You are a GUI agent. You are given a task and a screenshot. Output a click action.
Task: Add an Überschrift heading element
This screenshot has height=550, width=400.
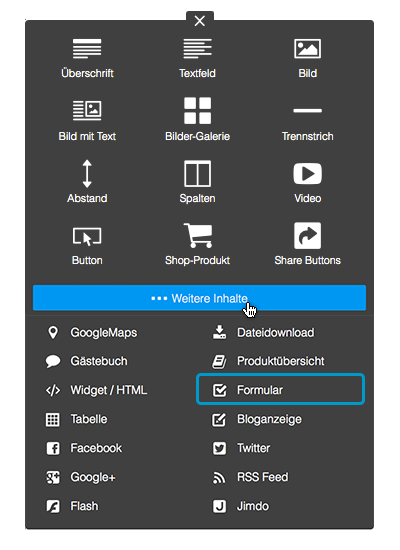tap(87, 58)
